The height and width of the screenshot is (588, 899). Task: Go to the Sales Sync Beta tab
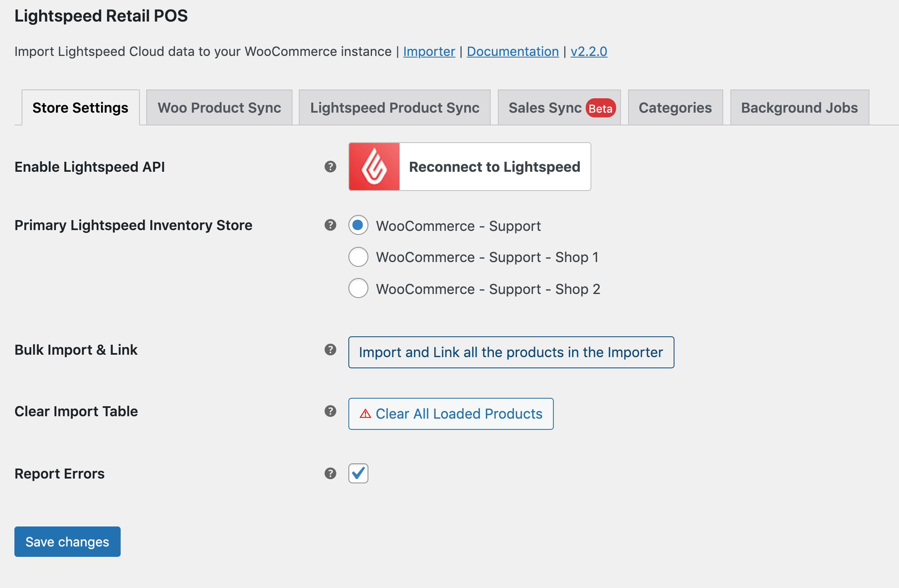click(559, 107)
